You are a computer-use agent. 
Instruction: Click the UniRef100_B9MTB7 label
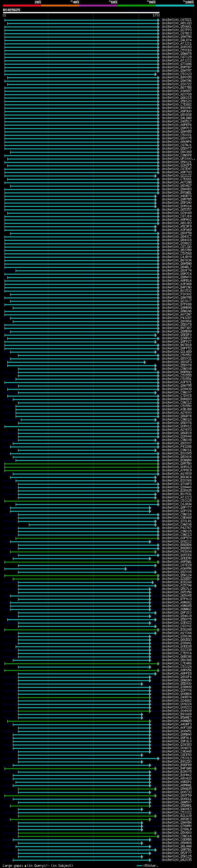point(177,67)
